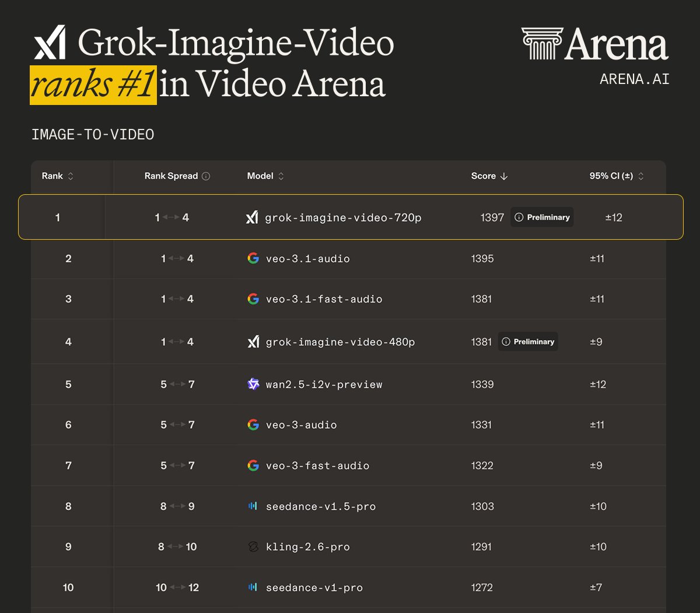Click the score 1331
The width and height of the screenshot is (700, 613).
[x=481, y=425]
